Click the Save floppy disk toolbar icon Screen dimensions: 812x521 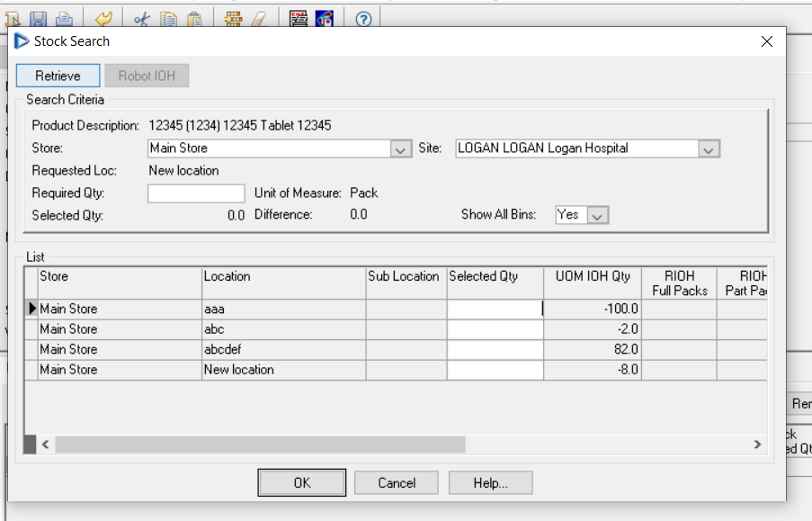[39, 18]
